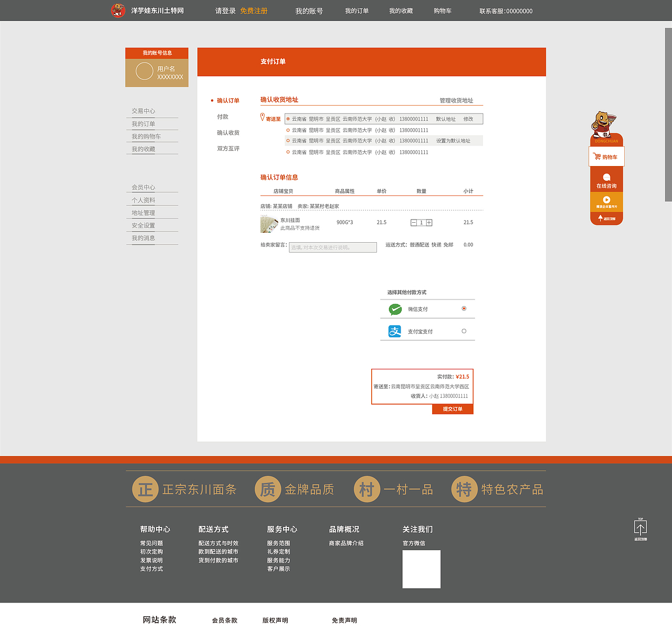672x631 pixels.
Task: Open 地址管理 in the sidebar
Action: (143, 213)
